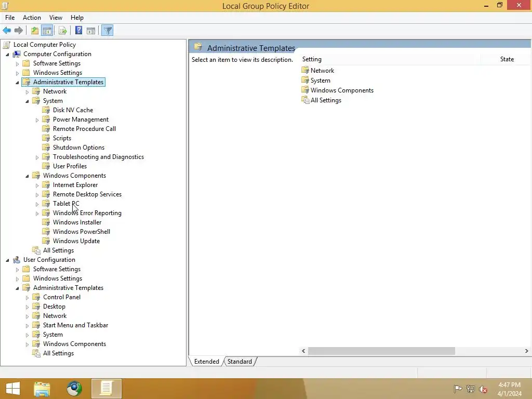Collapse the User Configuration node
The image size is (532, 399).
point(7,260)
